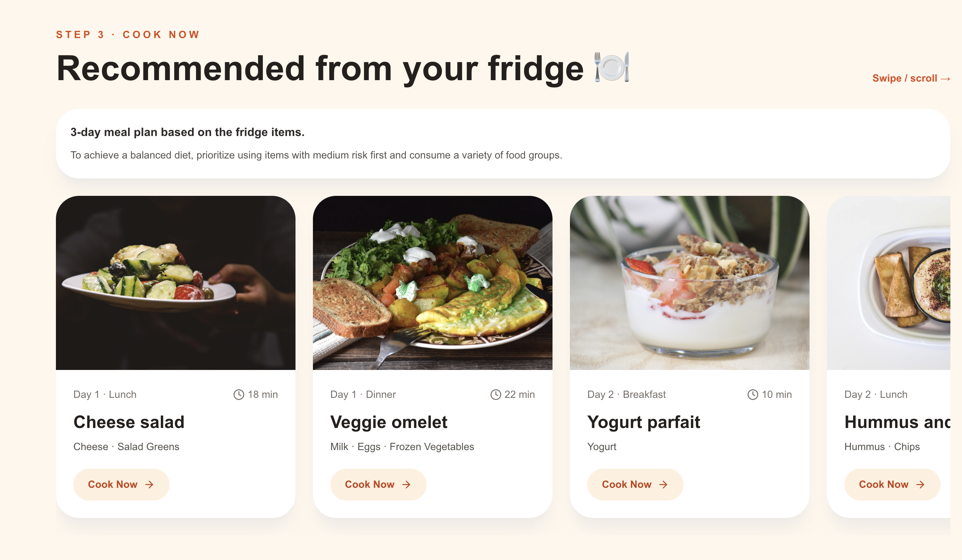The height and width of the screenshot is (560, 962).
Task: Open the Veggie omelet photo
Action: (432, 283)
